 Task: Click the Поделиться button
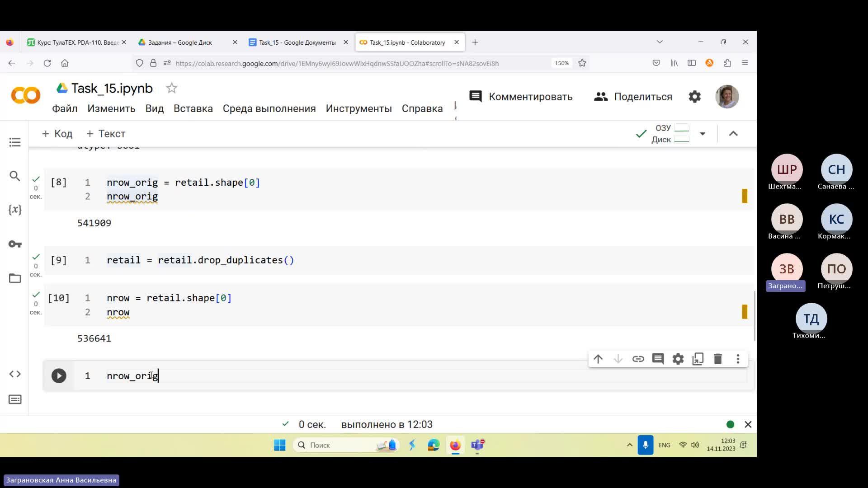[633, 97]
